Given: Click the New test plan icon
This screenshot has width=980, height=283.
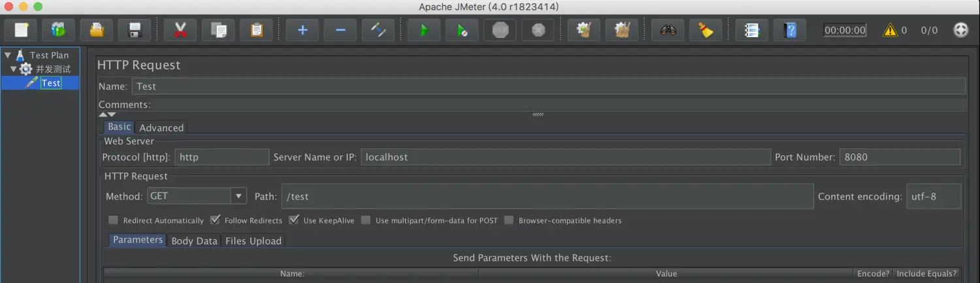Looking at the screenshot, I should (22, 30).
